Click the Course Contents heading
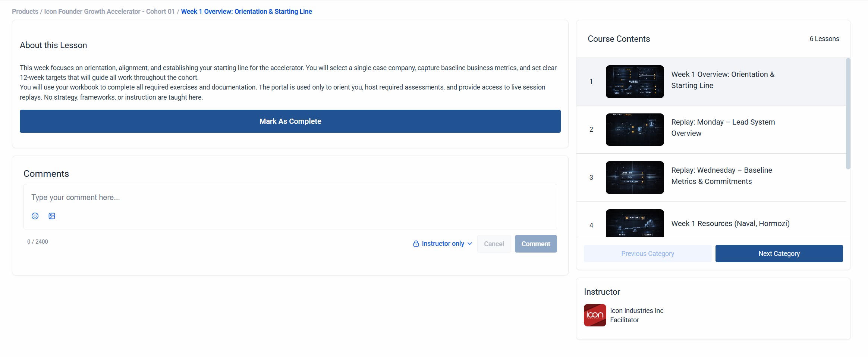Screen dimensions: 868x357 619,39
